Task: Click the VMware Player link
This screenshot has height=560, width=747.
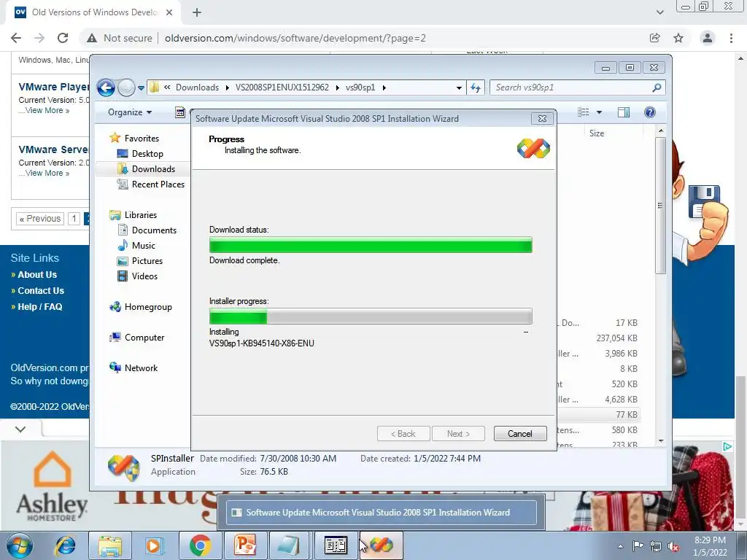Action: pyautogui.click(x=54, y=87)
